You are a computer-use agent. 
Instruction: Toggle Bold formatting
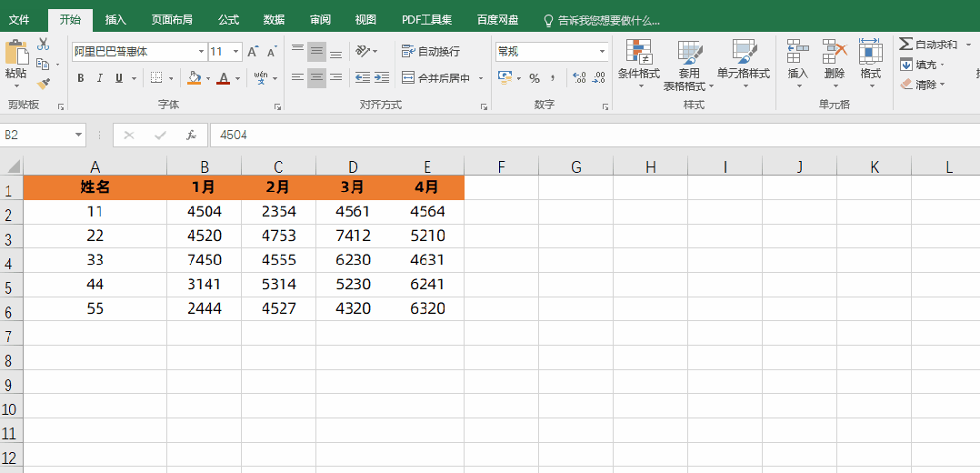[x=80, y=78]
